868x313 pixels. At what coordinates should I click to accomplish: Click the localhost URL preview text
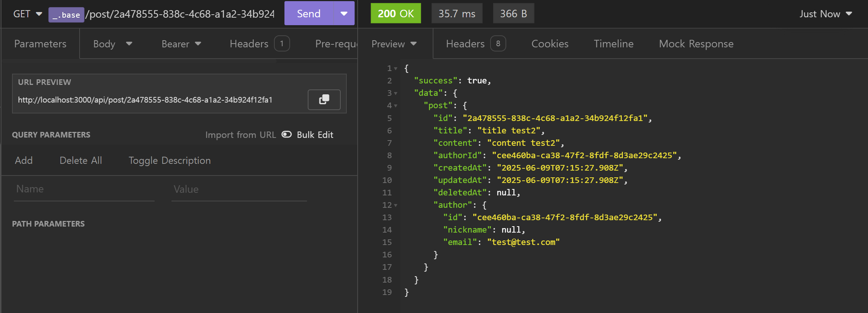[x=145, y=100]
